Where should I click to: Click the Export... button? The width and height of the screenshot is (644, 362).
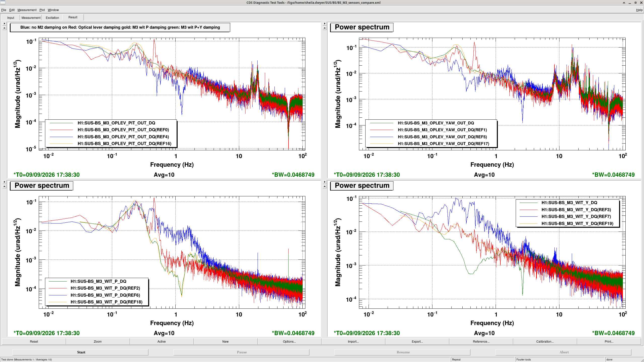(417, 341)
